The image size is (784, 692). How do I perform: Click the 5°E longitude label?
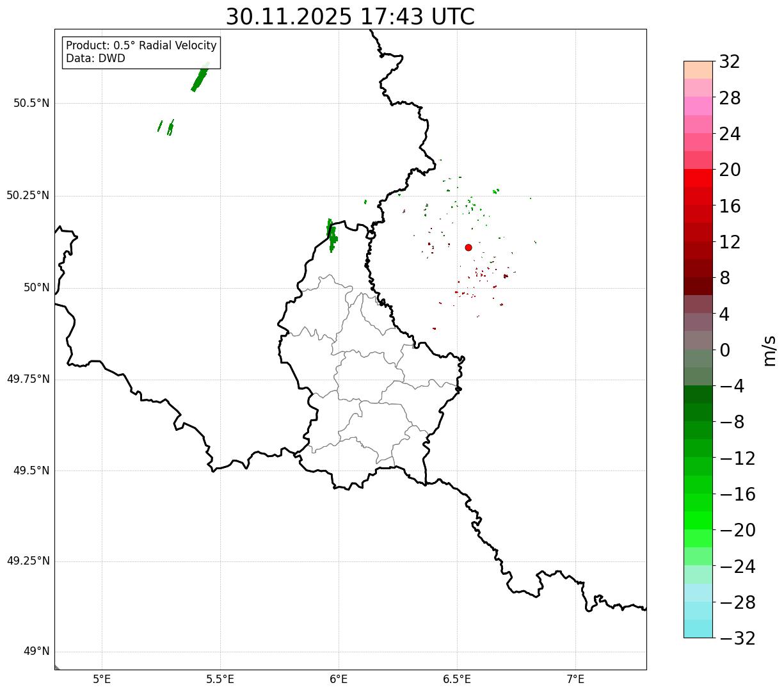[102, 679]
